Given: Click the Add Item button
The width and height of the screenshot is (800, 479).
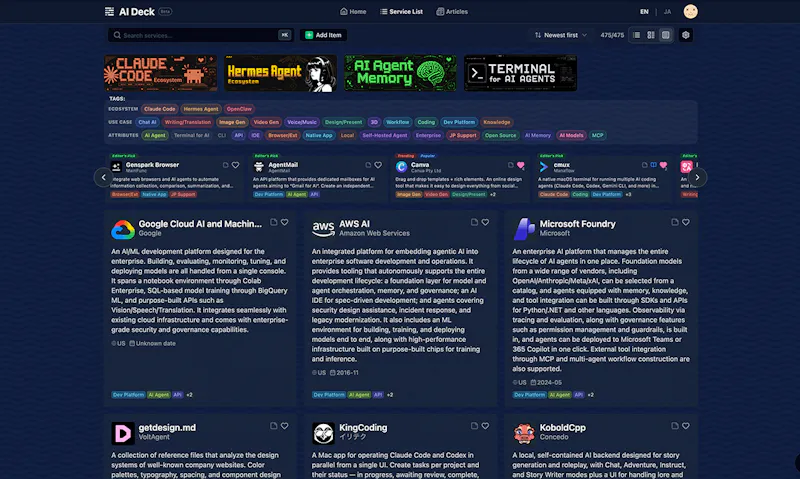Looking at the screenshot, I should [323, 35].
